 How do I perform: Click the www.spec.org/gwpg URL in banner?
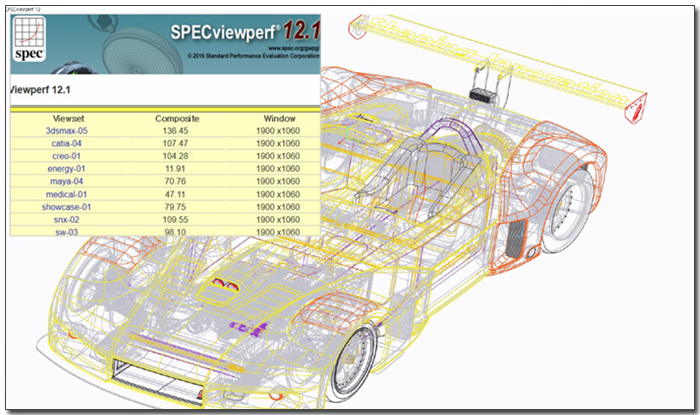tap(294, 48)
